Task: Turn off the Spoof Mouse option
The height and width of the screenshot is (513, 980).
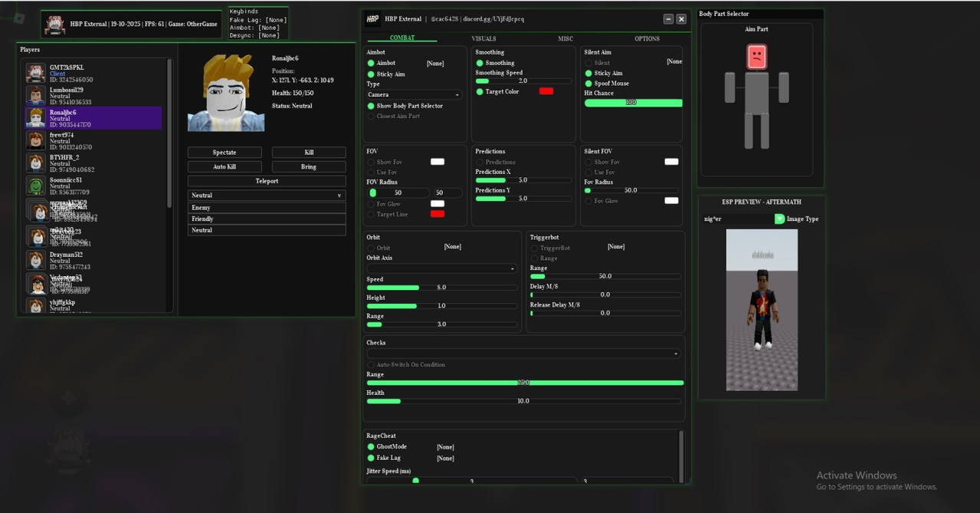Action: pyautogui.click(x=588, y=83)
